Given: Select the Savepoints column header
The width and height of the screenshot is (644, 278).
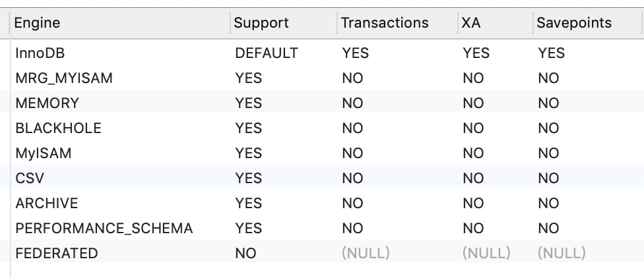Looking at the screenshot, I should pyautogui.click(x=573, y=23).
